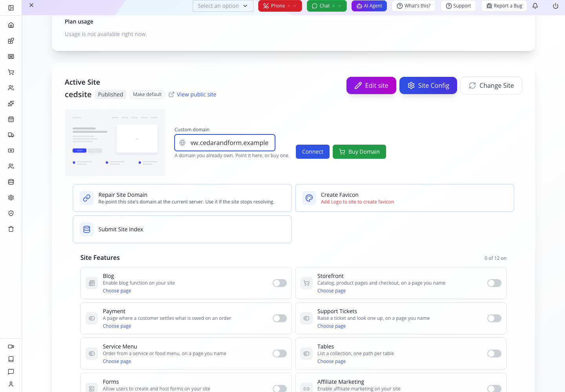The height and width of the screenshot is (392, 565).
Task: Open the trash bin sidebar icon
Action: [x=11, y=229]
